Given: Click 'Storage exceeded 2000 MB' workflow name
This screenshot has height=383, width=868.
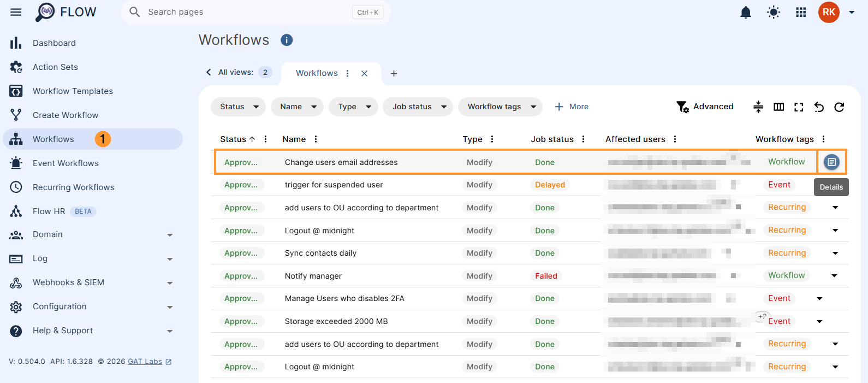Looking at the screenshot, I should point(336,321).
